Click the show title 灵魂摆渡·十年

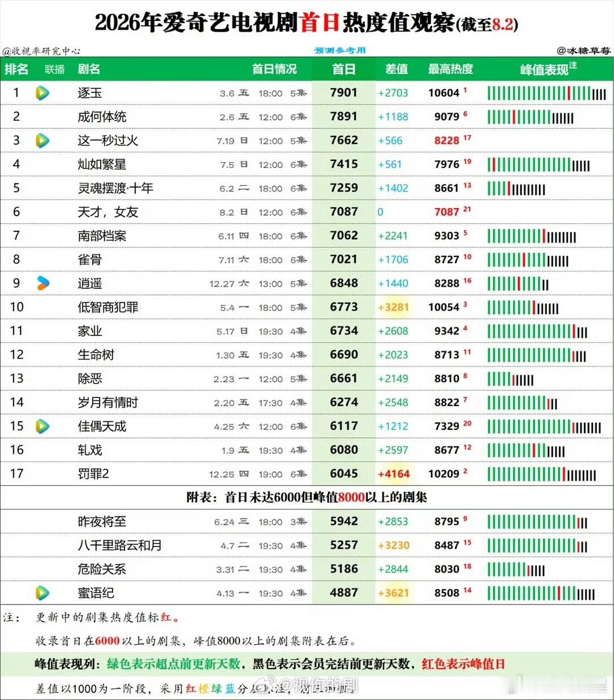click(115, 188)
